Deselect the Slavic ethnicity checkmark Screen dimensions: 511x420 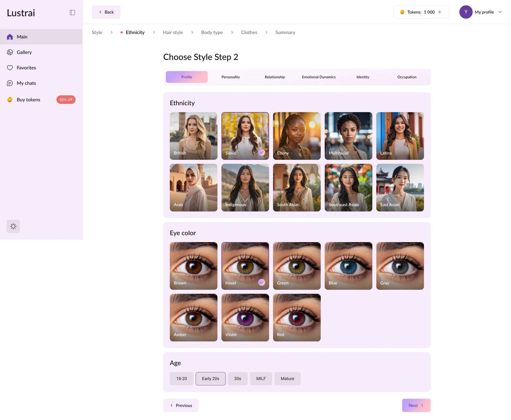(262, 152)
